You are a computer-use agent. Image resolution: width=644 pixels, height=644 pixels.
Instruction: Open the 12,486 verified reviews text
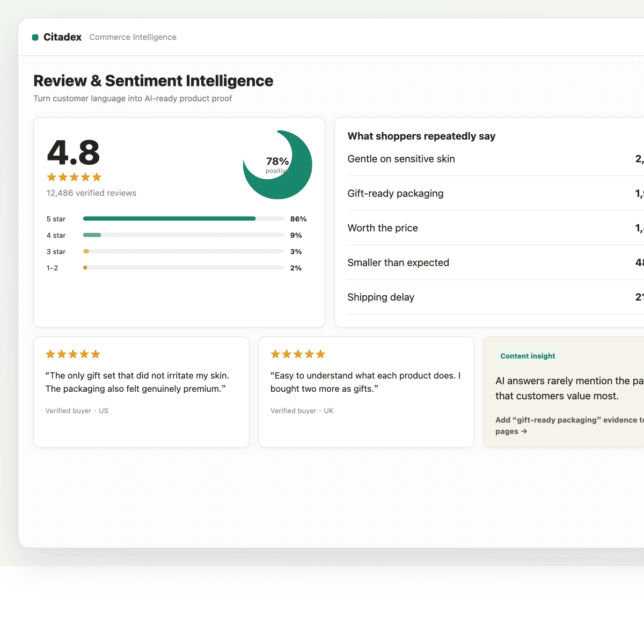point(91,193)
